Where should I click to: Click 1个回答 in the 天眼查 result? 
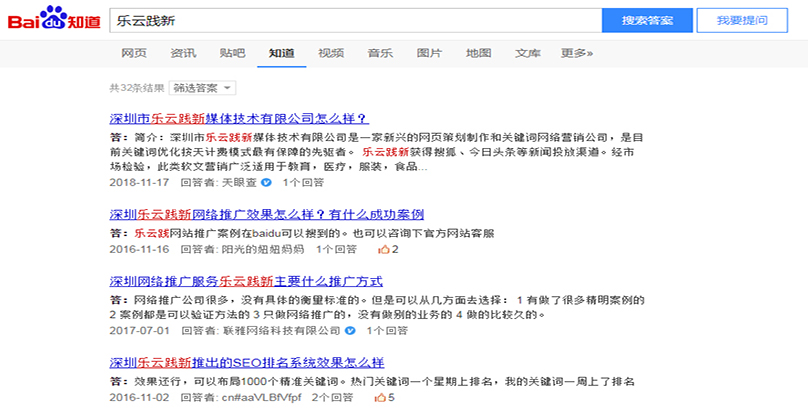(x=303, y=183)
